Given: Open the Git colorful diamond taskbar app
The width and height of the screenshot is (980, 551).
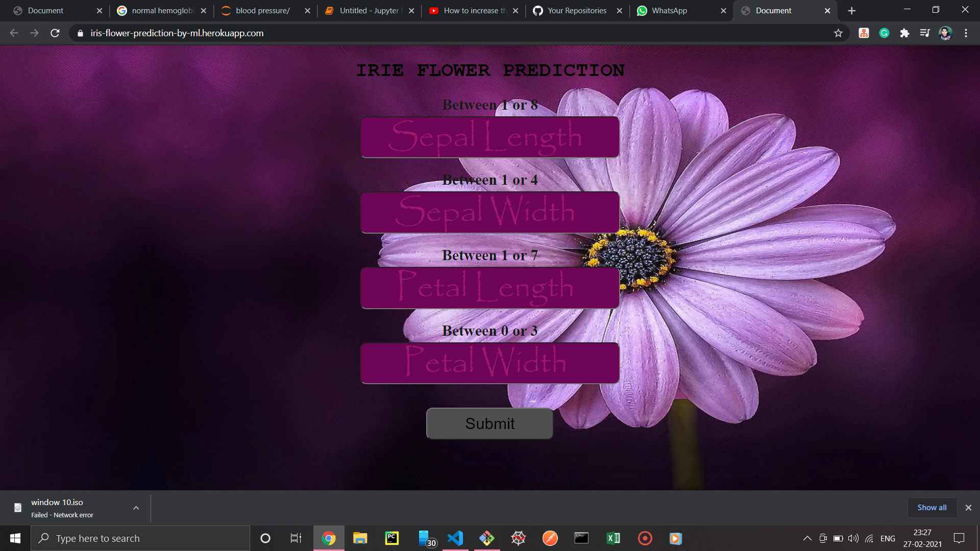Looking at the screenshot, I should tap(487, 538).
